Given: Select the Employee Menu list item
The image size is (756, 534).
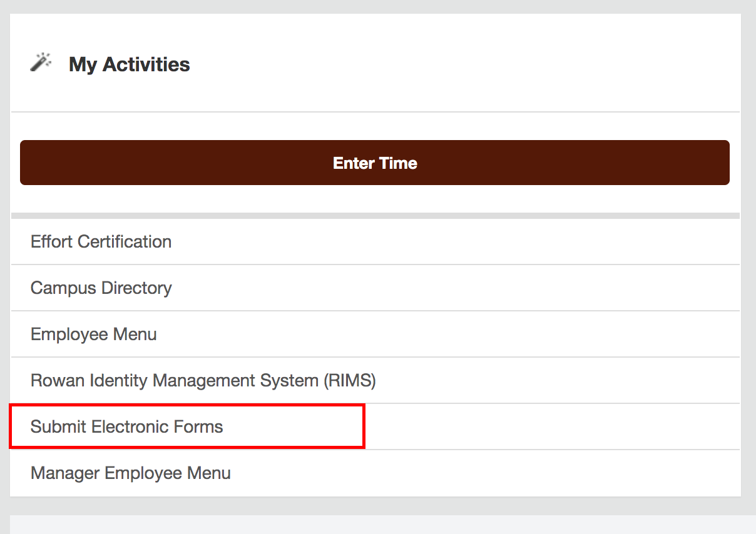Looking at the screenshot, I should (x=93, y=334).
